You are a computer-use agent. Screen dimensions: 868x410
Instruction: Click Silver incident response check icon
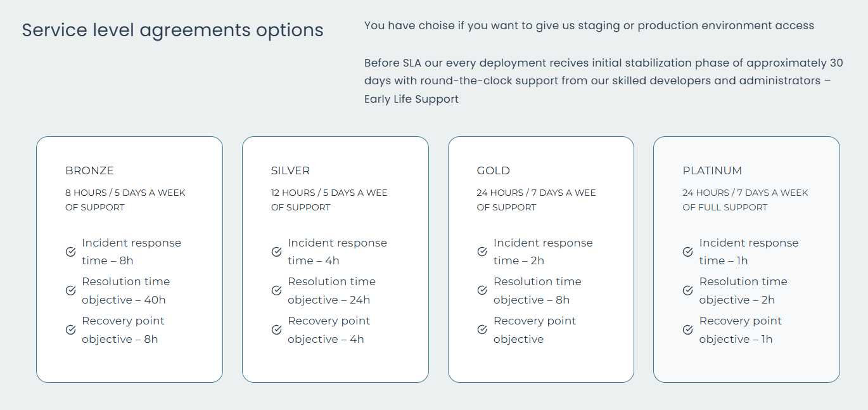coord(277,252)
